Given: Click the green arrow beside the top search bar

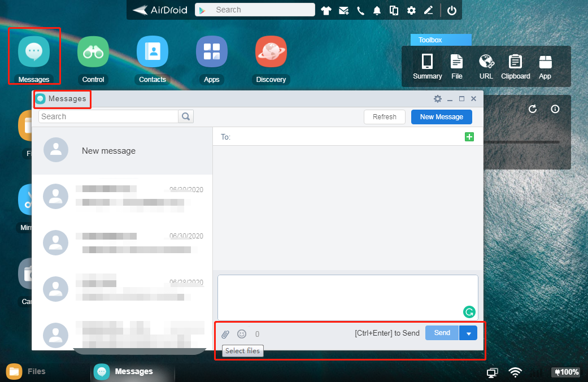Looking at the screenshot, I should click(x=202, y=9).
